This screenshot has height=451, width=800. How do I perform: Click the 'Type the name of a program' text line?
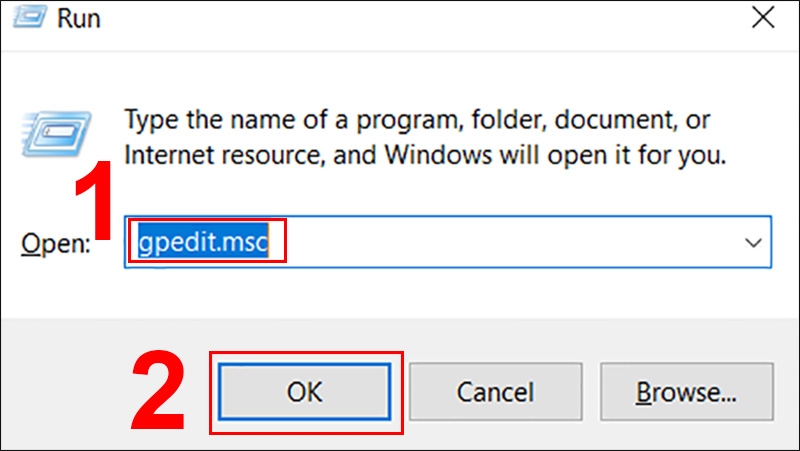coord(418,120)
